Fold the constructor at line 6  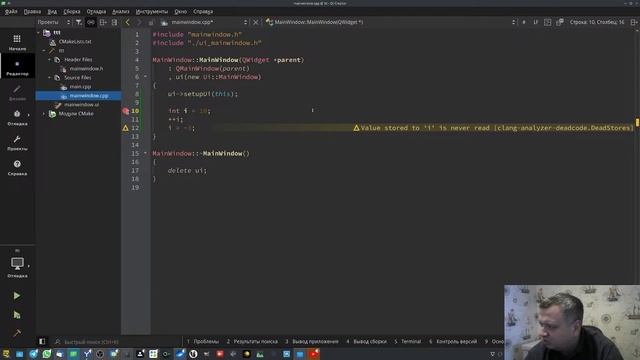pos(145,77)
